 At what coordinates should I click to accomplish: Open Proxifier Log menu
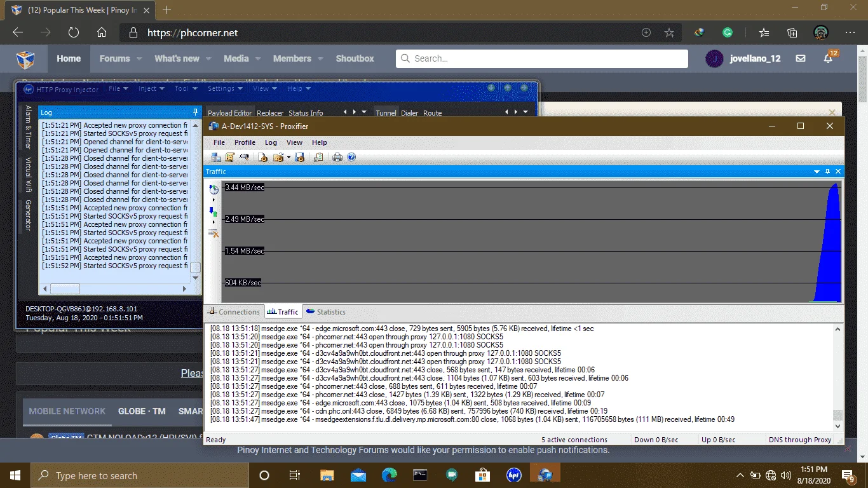click(271, 142)
